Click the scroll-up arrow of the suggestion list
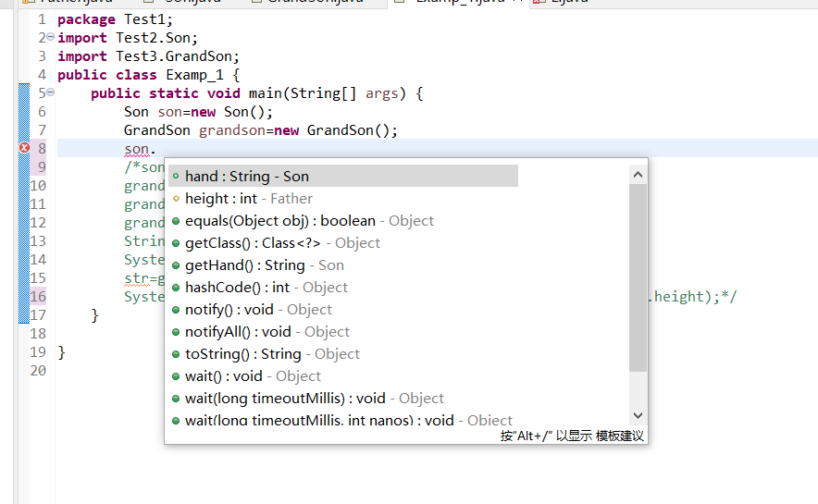 [x=638, y=175]
